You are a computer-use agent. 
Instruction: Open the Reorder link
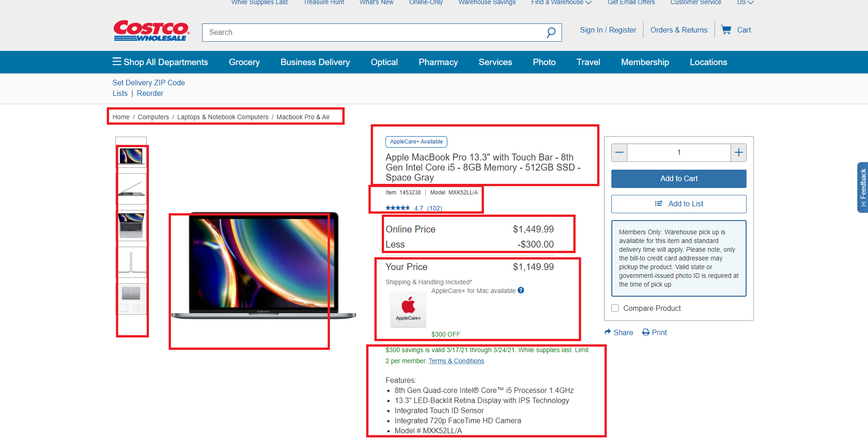(x=150, y=93)
